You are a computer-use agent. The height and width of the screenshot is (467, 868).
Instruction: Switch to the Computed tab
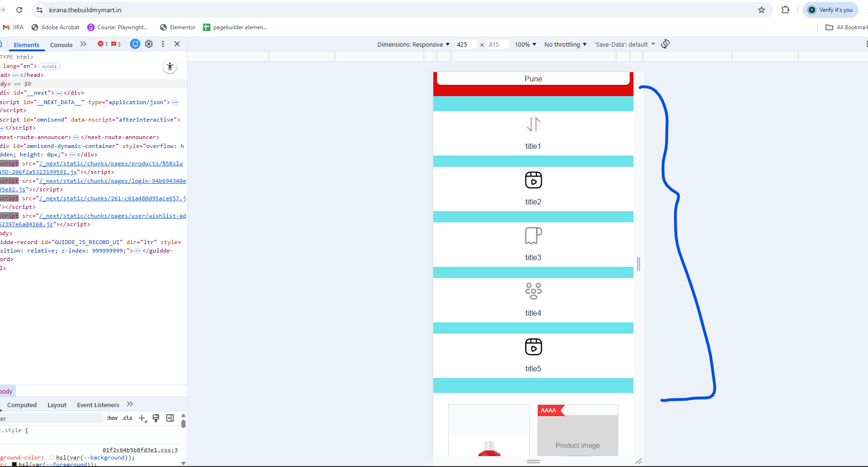[22, 405]
